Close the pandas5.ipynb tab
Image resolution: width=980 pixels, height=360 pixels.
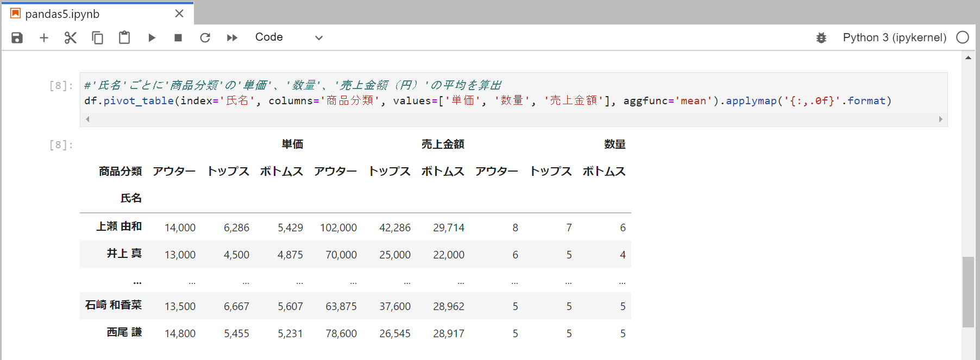click(179, 14)
